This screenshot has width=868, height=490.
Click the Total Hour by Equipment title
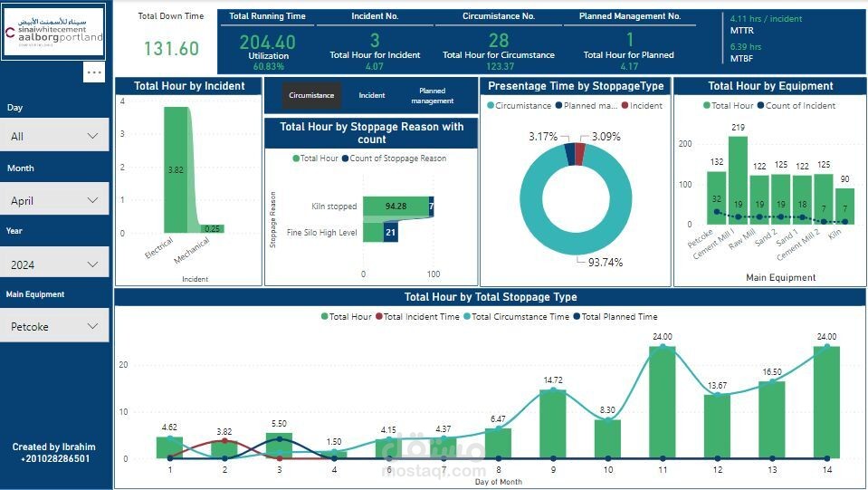click(x=770, y=86)
